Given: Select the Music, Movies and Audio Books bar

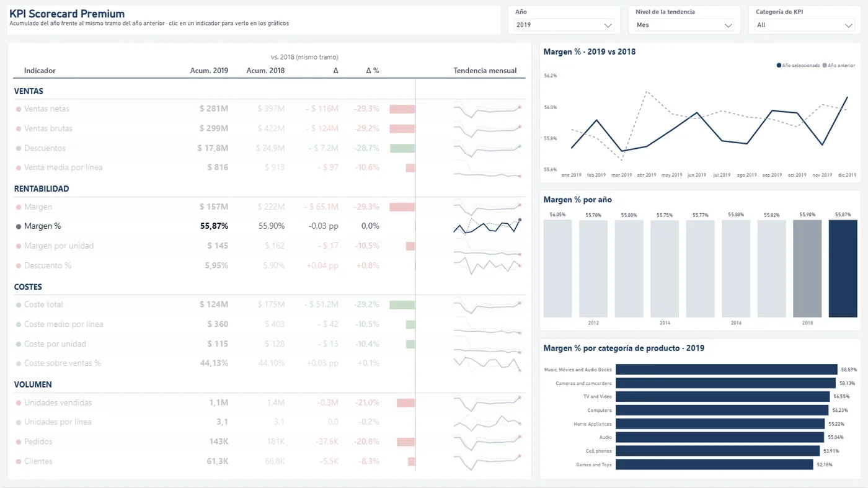Looking at the screenshot, I should coord(727,370).
